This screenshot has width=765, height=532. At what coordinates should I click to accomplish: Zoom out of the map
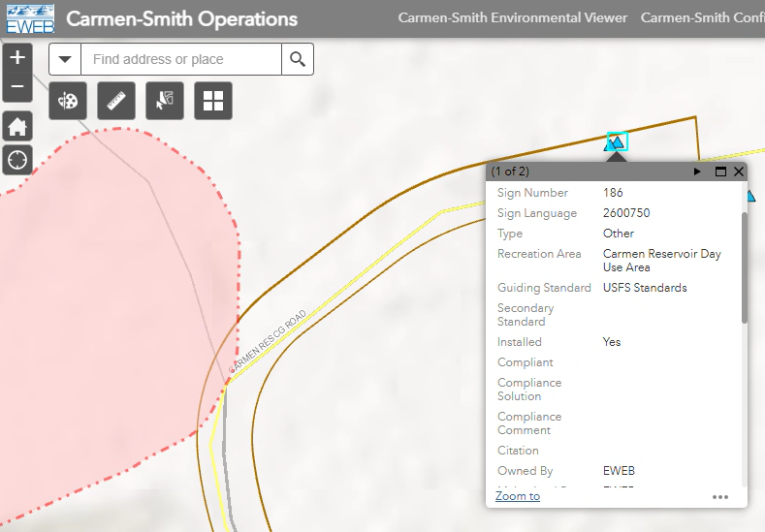(17, 87)
